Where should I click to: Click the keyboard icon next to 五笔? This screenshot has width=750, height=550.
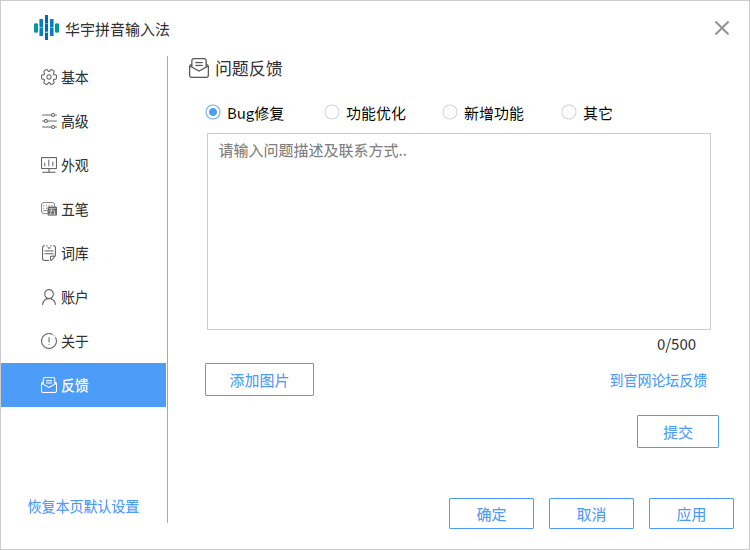tap(48, 209)
